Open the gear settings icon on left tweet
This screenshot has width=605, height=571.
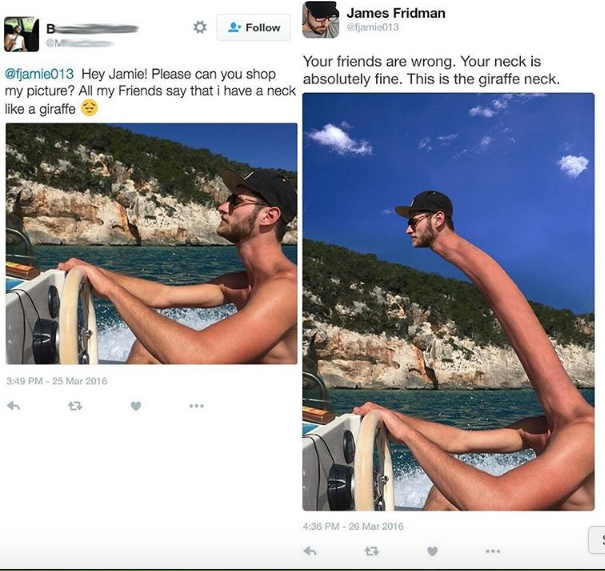[x=199, y=27]
